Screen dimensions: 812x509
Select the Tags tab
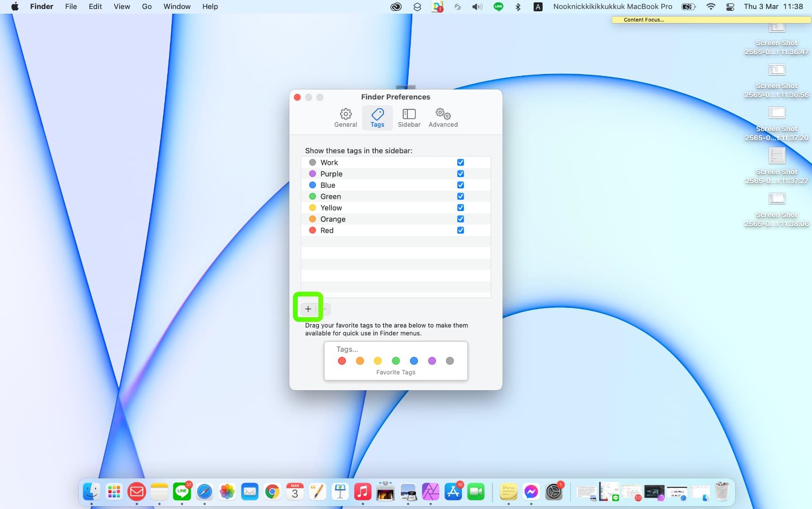pyautogui.click(x=377, y=118)
